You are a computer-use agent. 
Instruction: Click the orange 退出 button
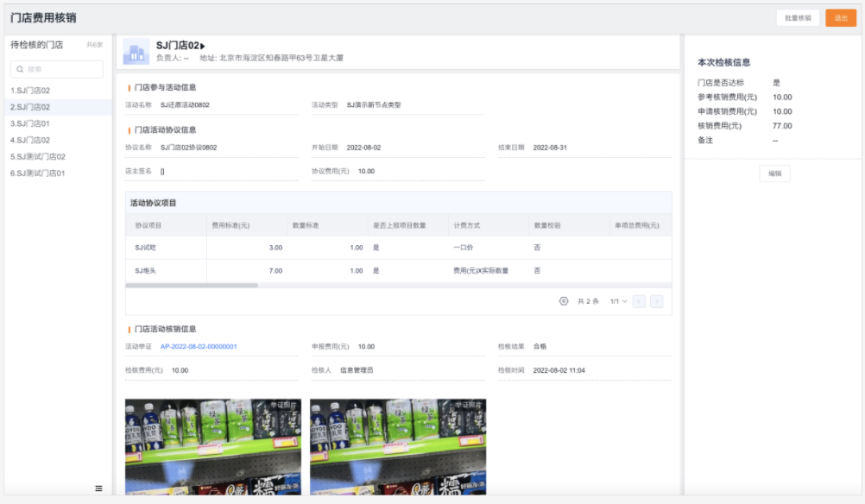point(841,18)
